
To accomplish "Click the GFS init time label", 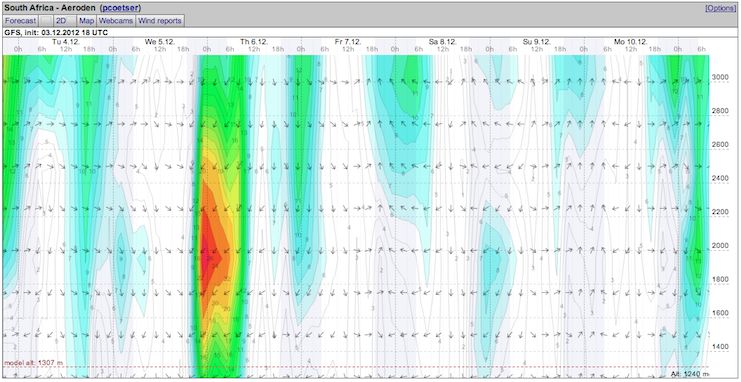I will (x=56, y=33).
